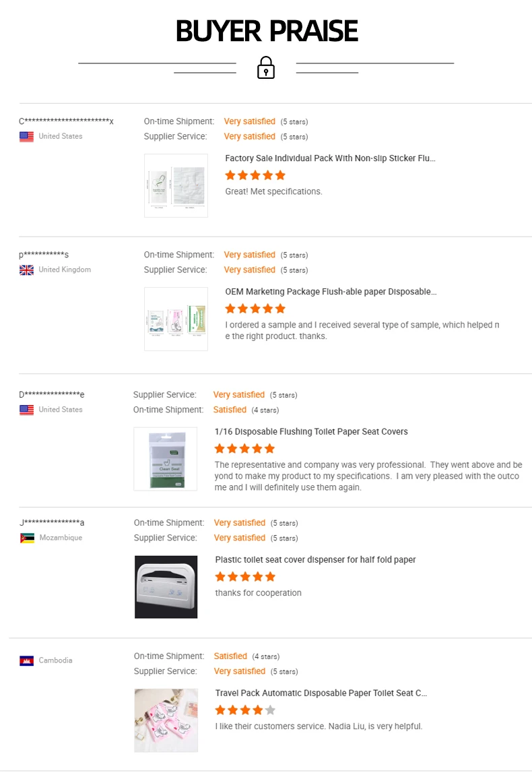Click the pink Travel Pack thumbnail
The image size is (532, 777).
point(166,720)
